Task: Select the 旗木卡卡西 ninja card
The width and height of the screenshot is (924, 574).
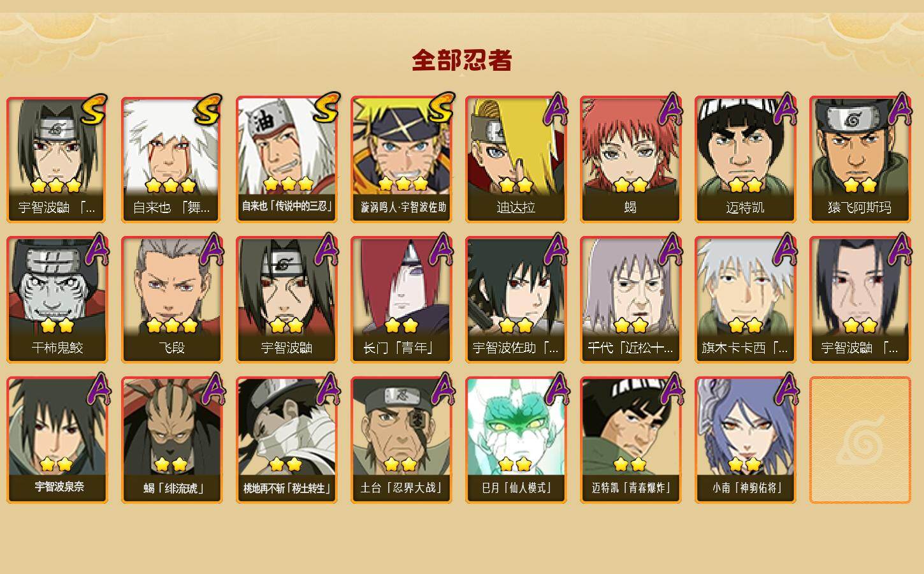Action: 746,300
